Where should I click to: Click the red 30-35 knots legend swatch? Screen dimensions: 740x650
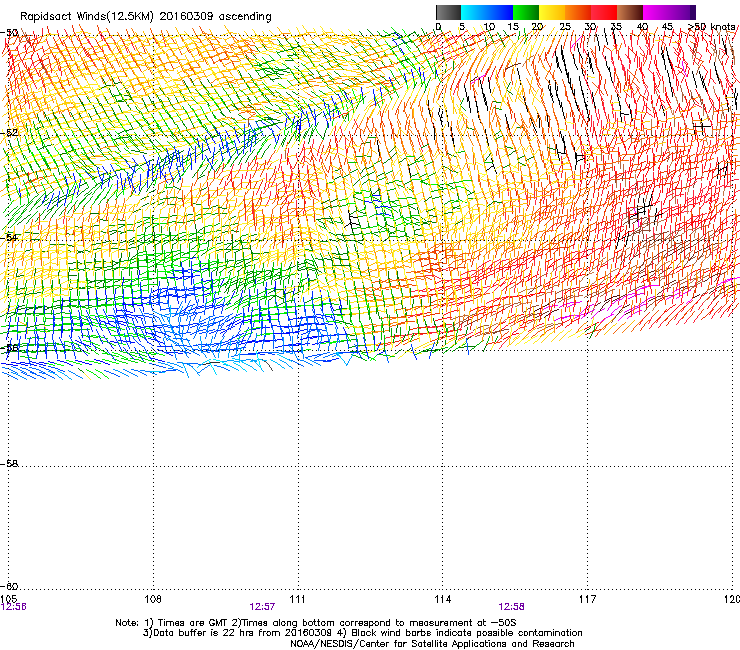point(604,12)
